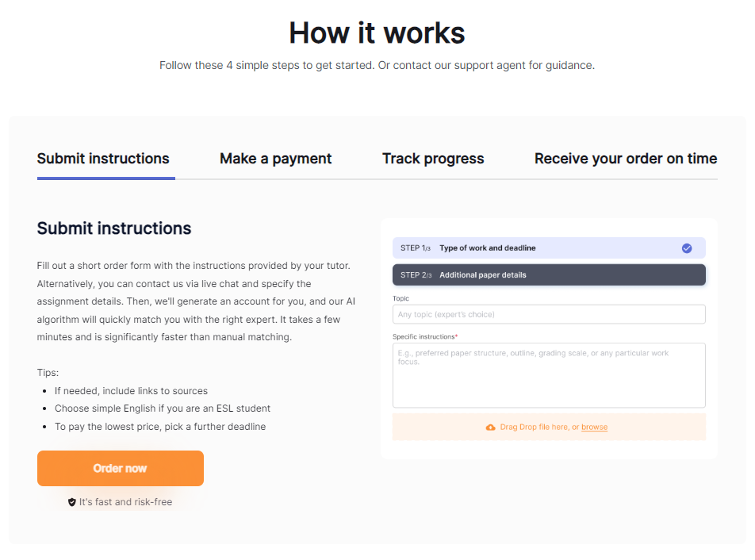Click the orange Order now button
Viewport: 755px width, 560px height.
(x=121, y=468)
